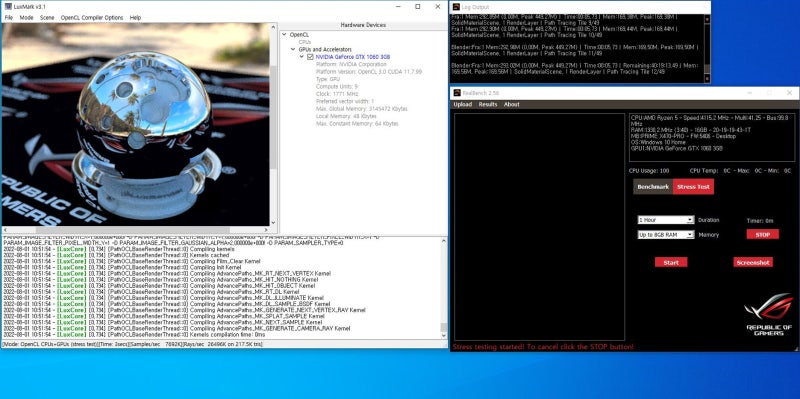Open the Scene menu in LuxMark
Image resolution: width=800 pixels, height=399 pixels.
pyautogui.click(x=47, y=17)
